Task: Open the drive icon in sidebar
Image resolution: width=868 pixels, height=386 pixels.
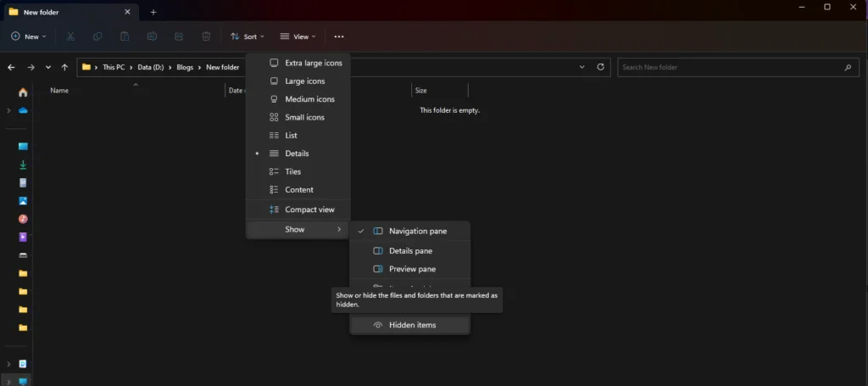Action: pyautogui.click(x=23, y=255)
